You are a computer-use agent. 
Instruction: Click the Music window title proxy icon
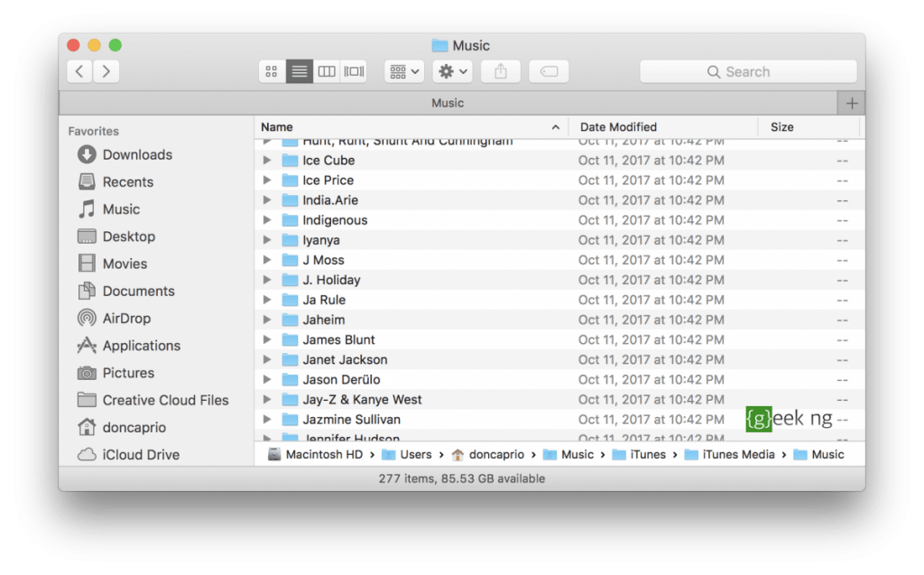(439, 45)
